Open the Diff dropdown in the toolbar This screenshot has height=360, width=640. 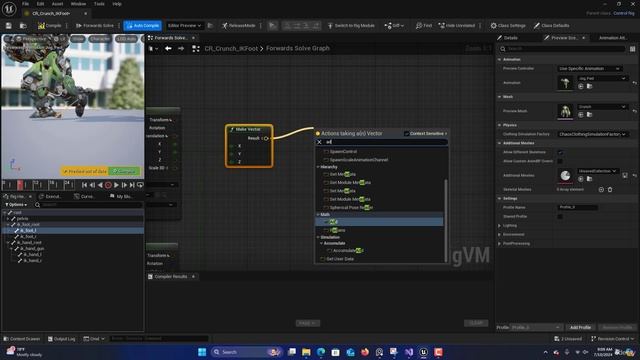coord(394,26)
